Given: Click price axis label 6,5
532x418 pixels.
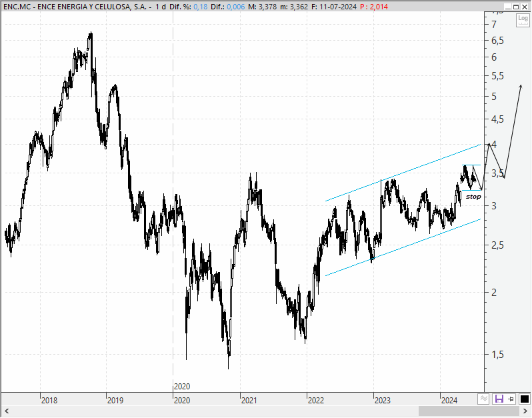Looking at the screenshot, I should [497, 41].
